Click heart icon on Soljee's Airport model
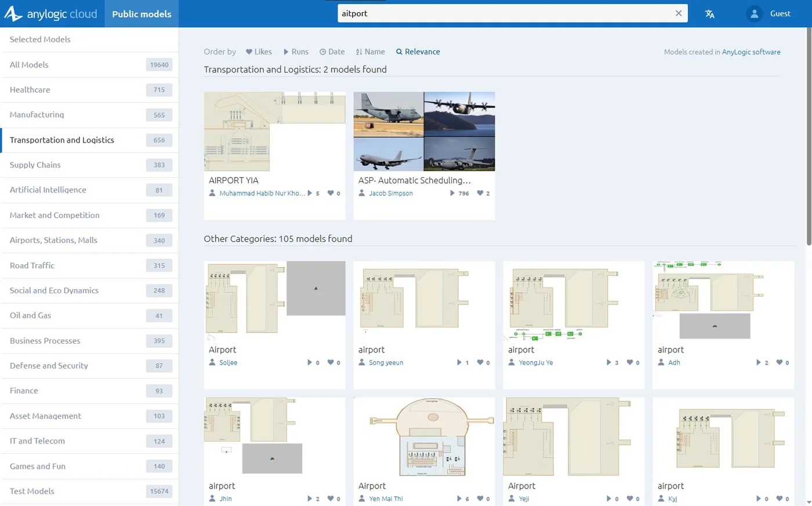 [x=331, y=363]
